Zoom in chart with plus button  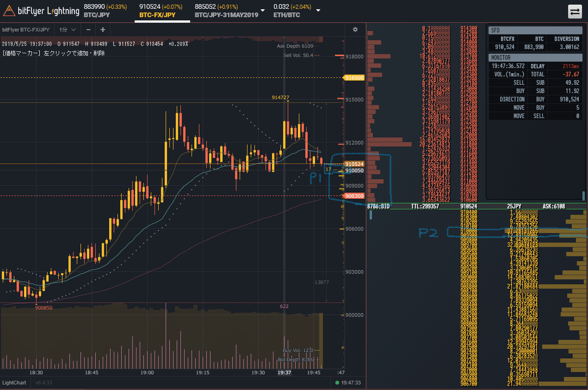point(102,29)
